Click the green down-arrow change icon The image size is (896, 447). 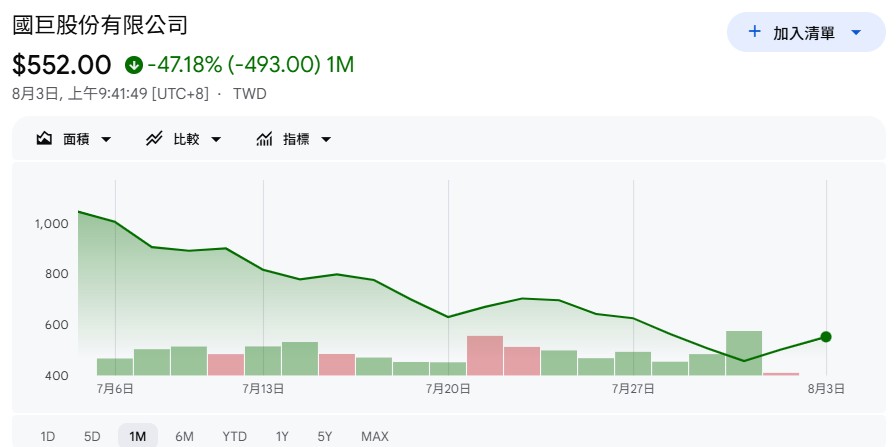point(133,65)
